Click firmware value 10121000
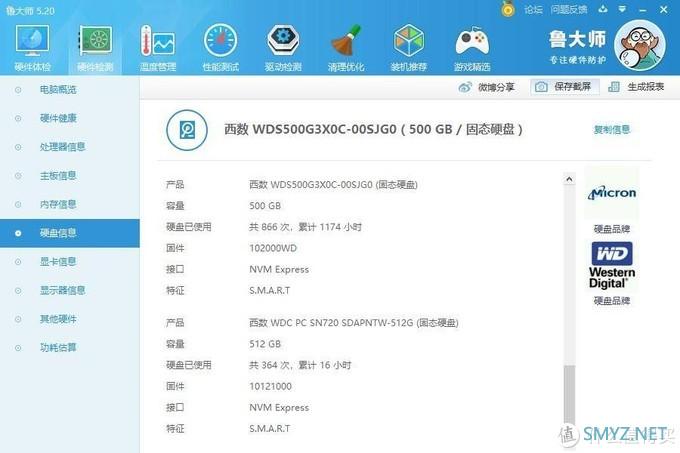 (x=271, y=386)
